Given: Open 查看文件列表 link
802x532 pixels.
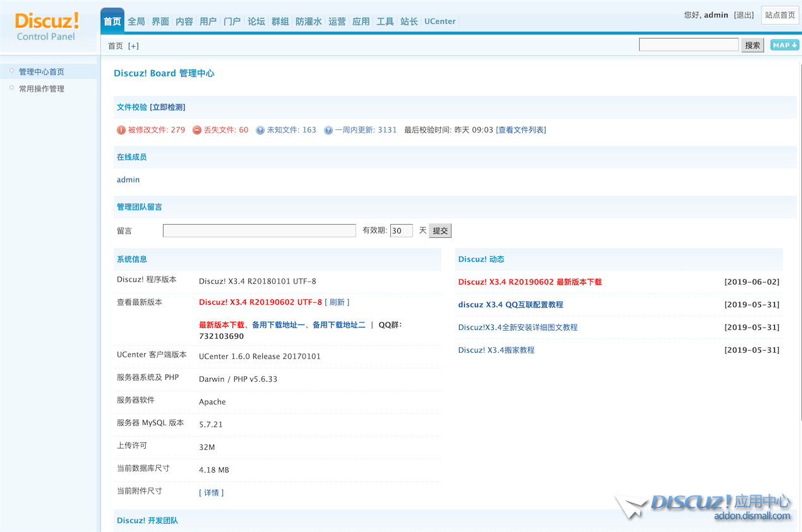Looking at the screenshot, I should point(521,130).
